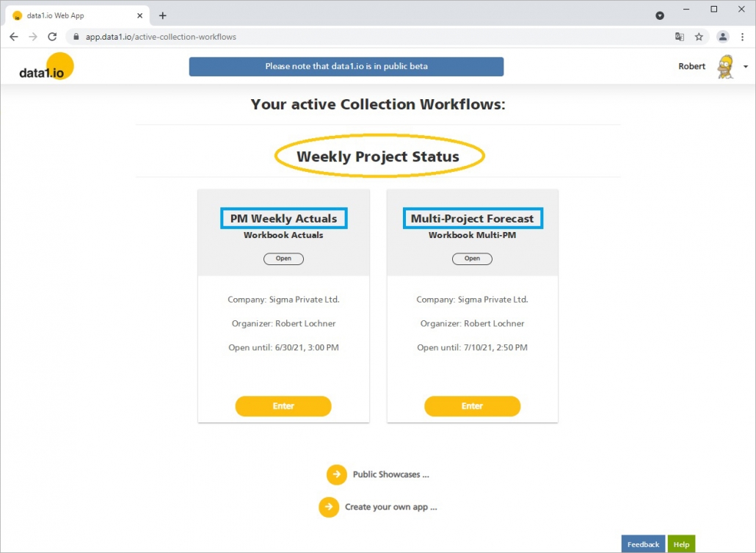Open a new browser tab

(x=162, y=15)
